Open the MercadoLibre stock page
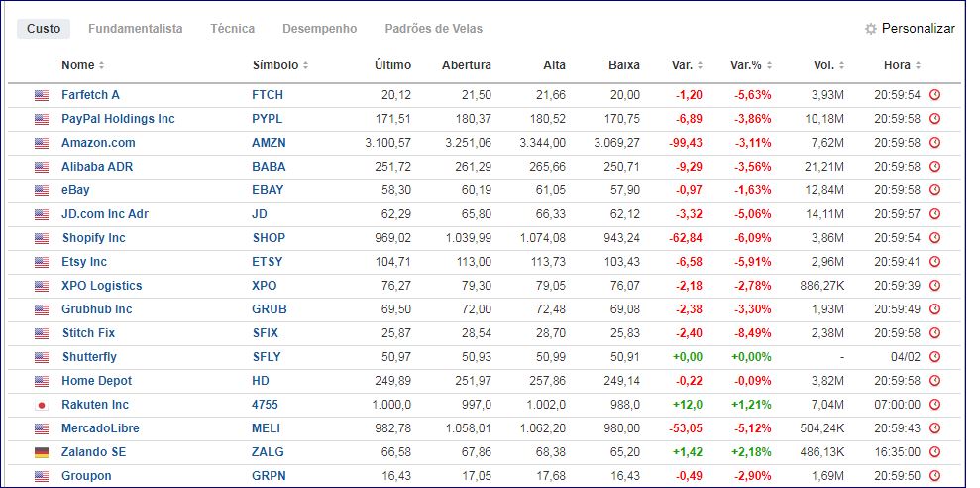The width and height of the screenshot is (980, 488). coord(100,428)
